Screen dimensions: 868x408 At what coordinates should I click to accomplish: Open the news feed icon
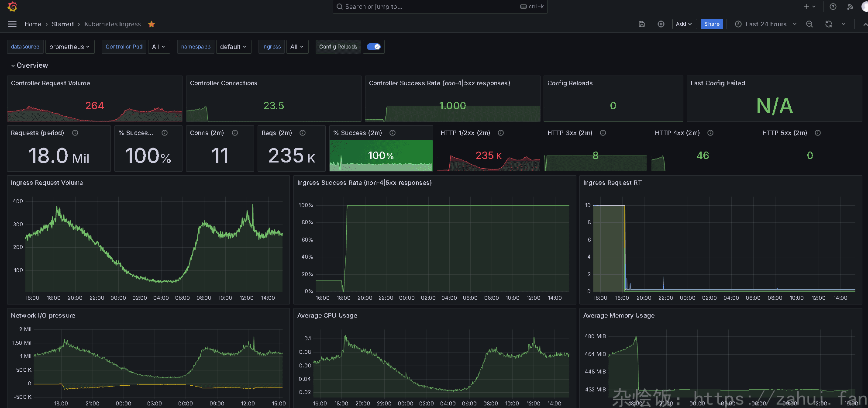(850, 7)
